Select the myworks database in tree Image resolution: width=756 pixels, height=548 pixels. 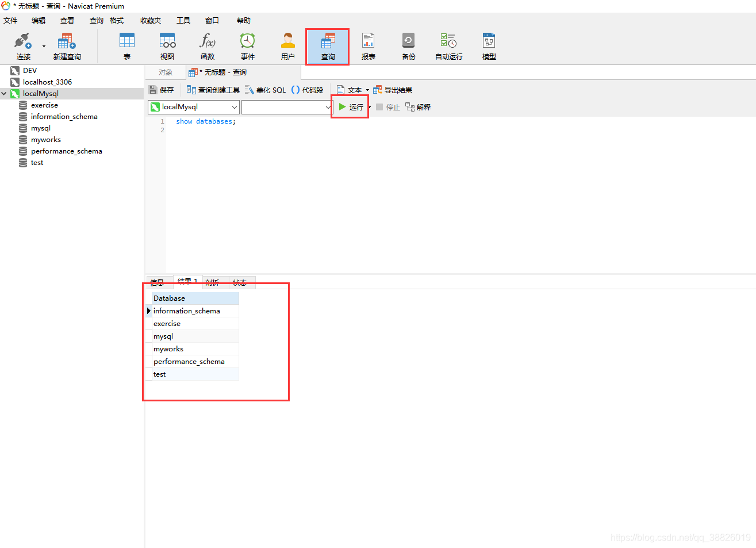click(45, 140)
